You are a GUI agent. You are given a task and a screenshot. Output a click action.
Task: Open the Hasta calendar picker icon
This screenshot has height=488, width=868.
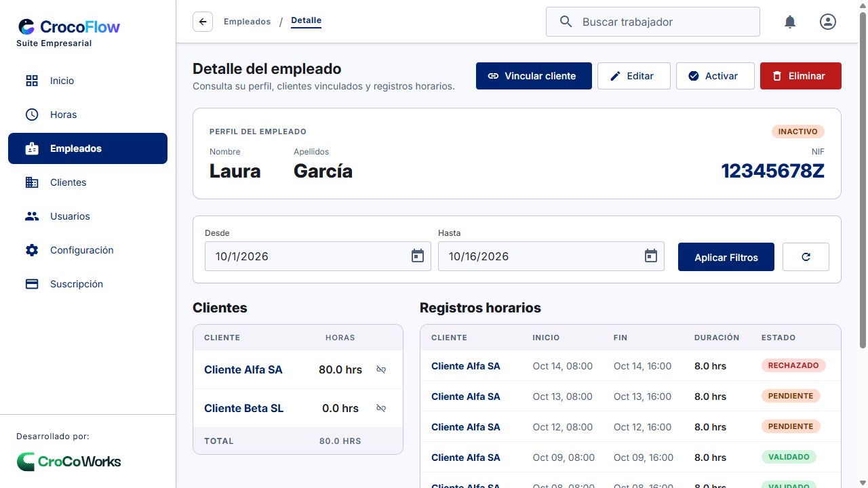[x=651, y=256]
